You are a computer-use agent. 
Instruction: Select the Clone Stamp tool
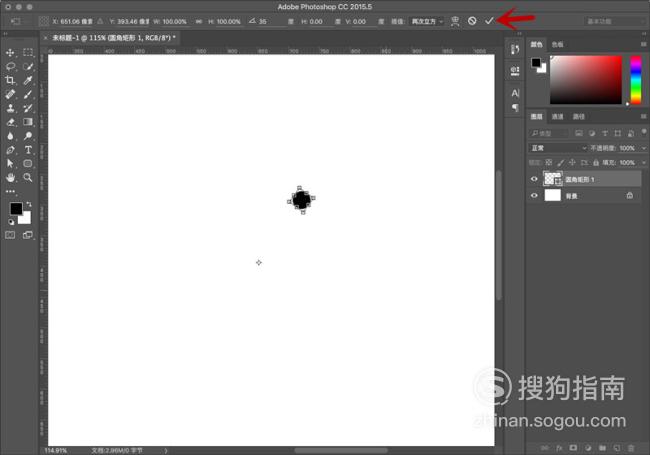[x=10, y=108]
